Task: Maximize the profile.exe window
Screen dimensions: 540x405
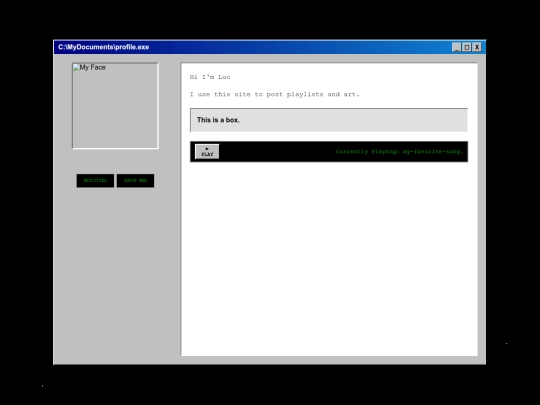Action: tap(467, 47)
